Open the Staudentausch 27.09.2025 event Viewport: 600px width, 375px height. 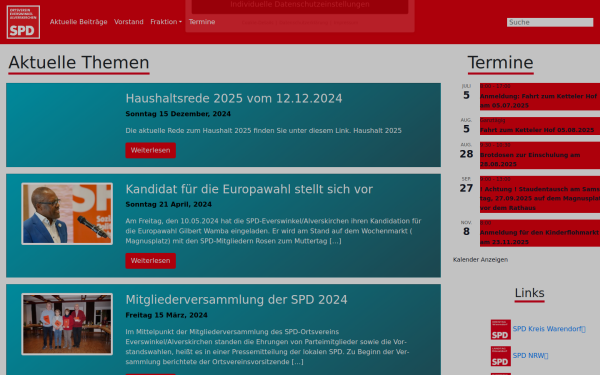point(540,198)
